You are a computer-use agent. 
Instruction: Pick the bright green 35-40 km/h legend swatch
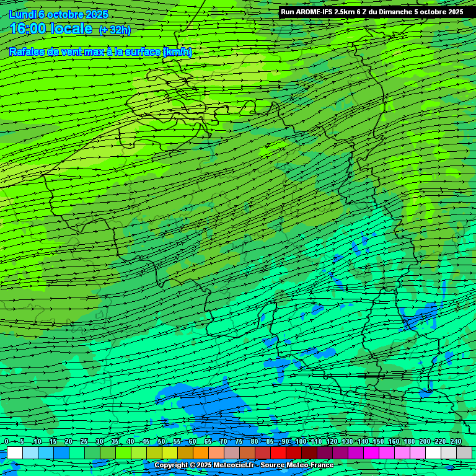123,452
